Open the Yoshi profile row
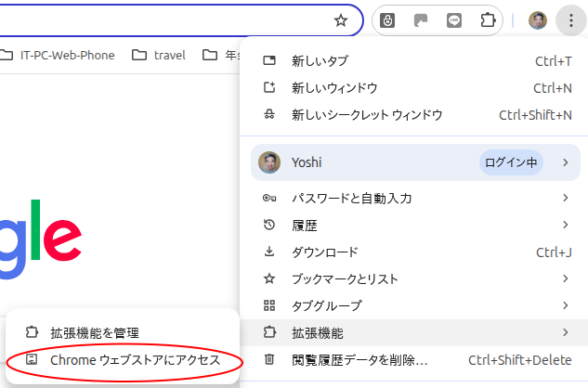The height and width of the screenshot is (388, 588). [x=415, y=162]
